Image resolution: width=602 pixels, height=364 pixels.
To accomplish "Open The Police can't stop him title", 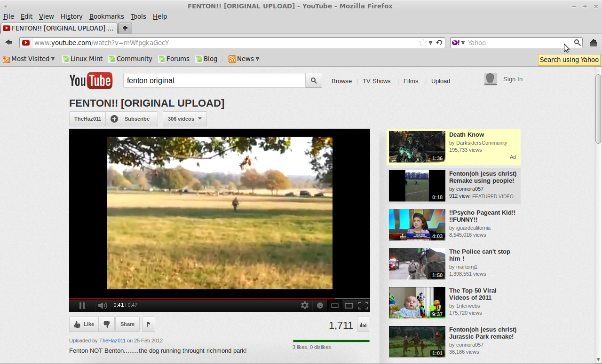I will (x=480, y=255).
